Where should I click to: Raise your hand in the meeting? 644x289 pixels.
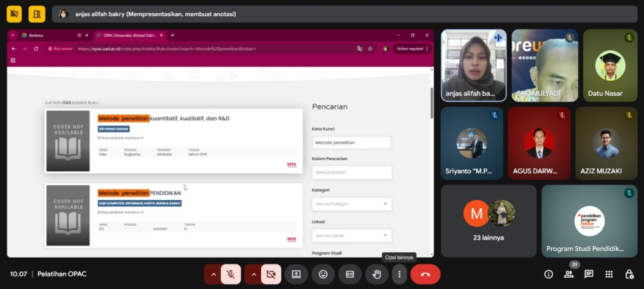(x=376, y=274)
